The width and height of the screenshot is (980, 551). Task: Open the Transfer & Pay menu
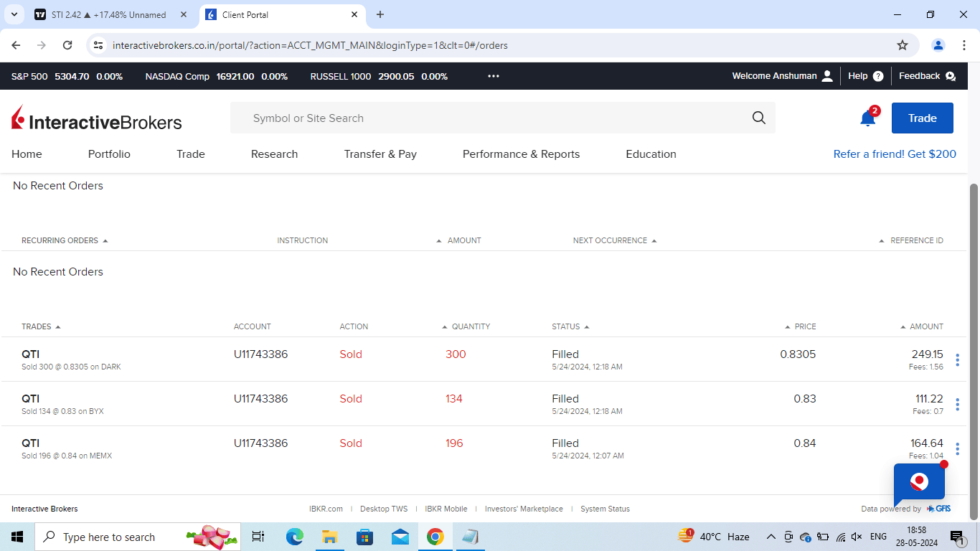[380, 154]
